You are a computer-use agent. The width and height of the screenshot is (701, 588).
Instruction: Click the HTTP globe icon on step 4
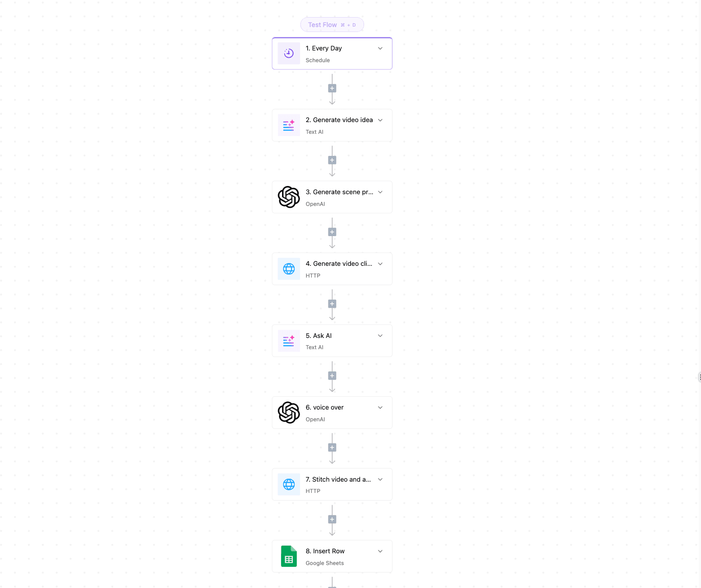click(x=289, y=269)
